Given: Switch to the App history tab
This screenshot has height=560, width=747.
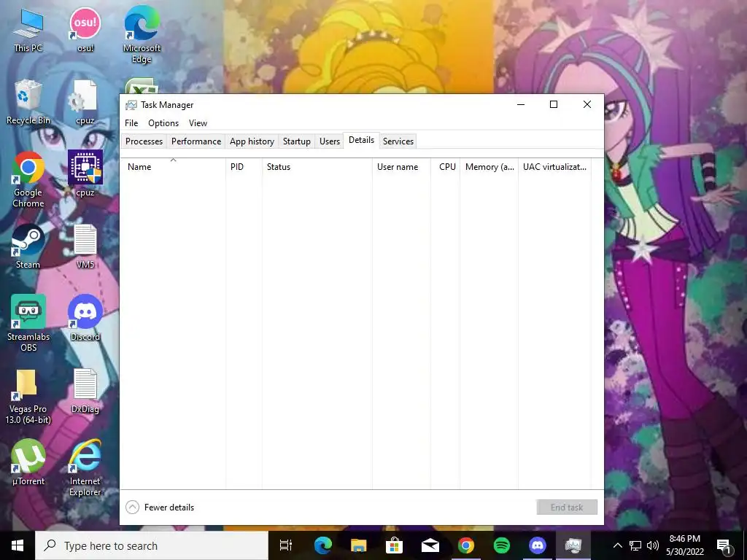Looking at the screenshot, I should (252, 141).
